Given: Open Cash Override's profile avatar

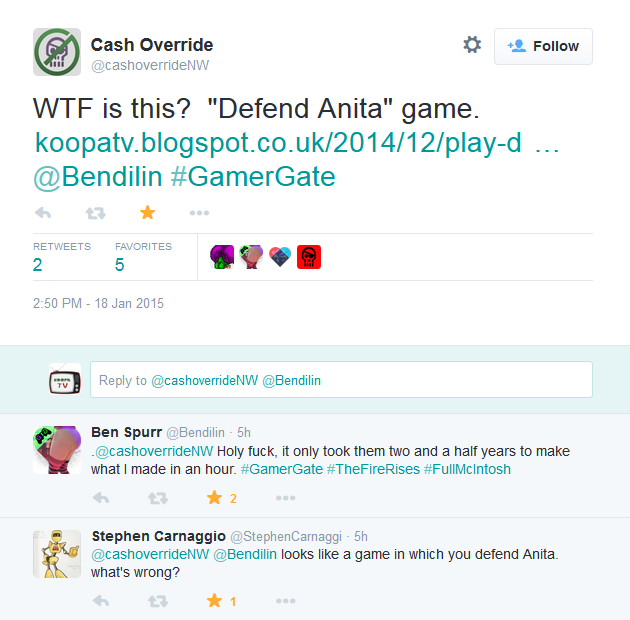Looking at the screenshot, I should point(57,52).
